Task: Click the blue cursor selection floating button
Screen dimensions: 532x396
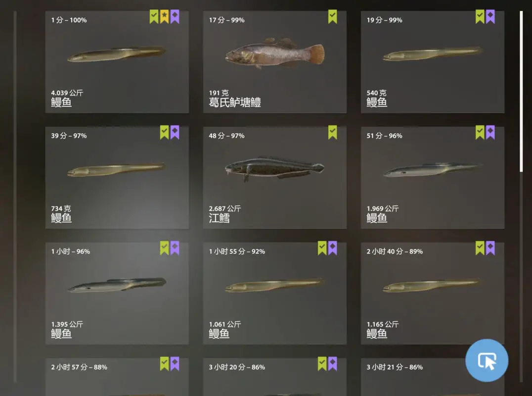Action: pos(487,360)
